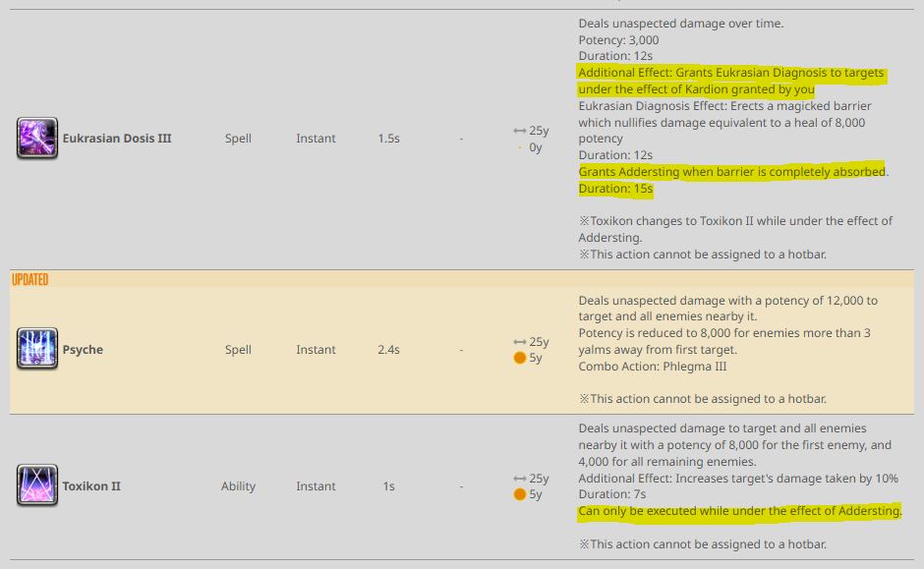Click highlighted 'Duration: 15s' text
The image size is (924, 569).
click(x=615, y=189)
